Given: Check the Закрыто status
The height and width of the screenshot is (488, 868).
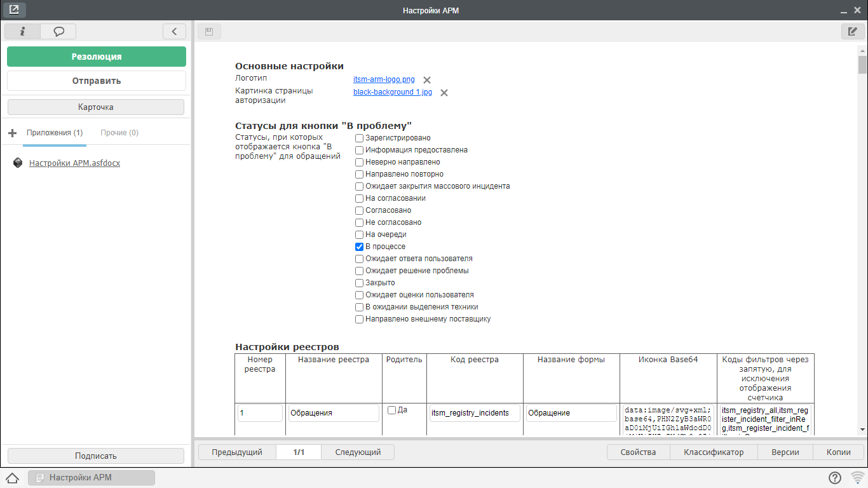Looking at the screenshot, I should tap(360, 283).
